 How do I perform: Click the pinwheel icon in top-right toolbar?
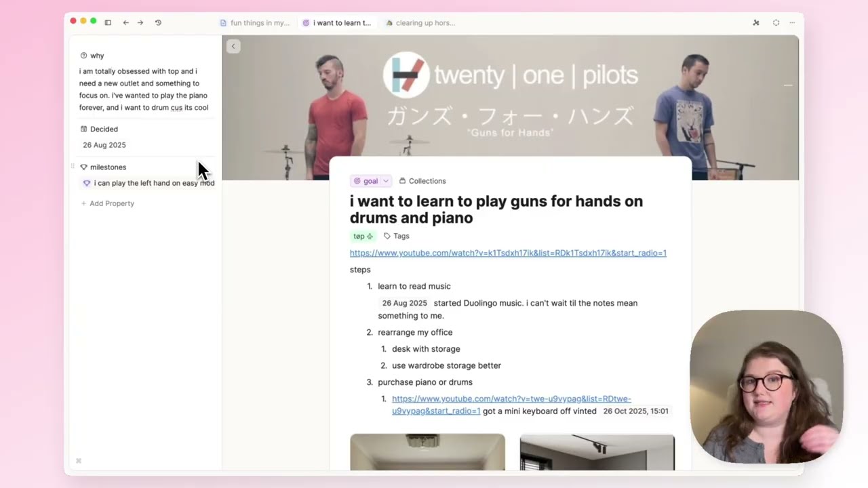(x=756, y=22)
